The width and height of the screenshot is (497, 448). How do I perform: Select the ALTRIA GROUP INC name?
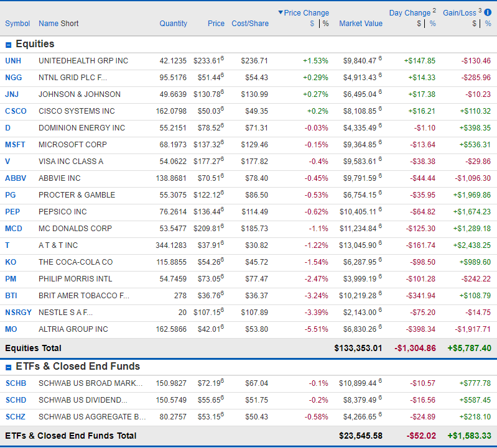coord(73,329)
